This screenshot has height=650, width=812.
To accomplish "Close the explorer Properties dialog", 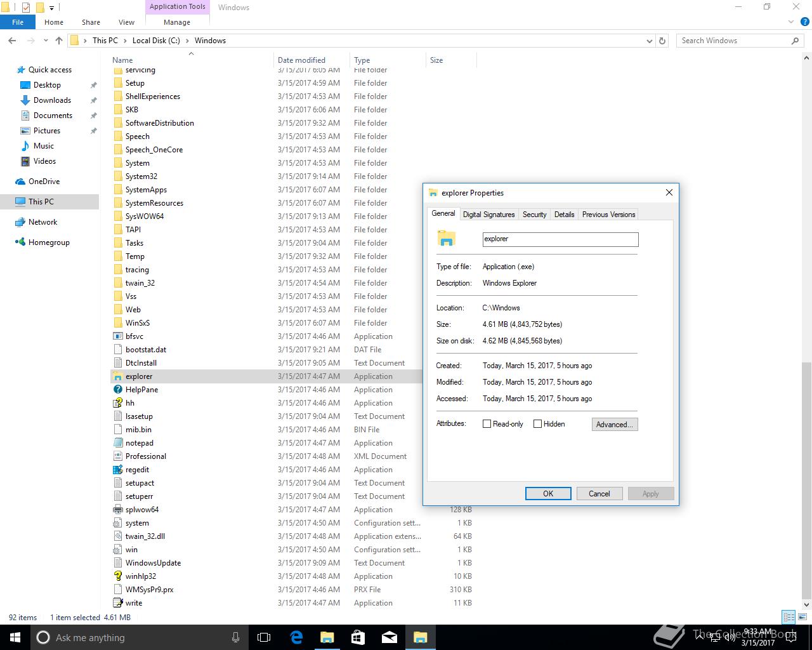I will pyautogui.click(x=669, y=192).
